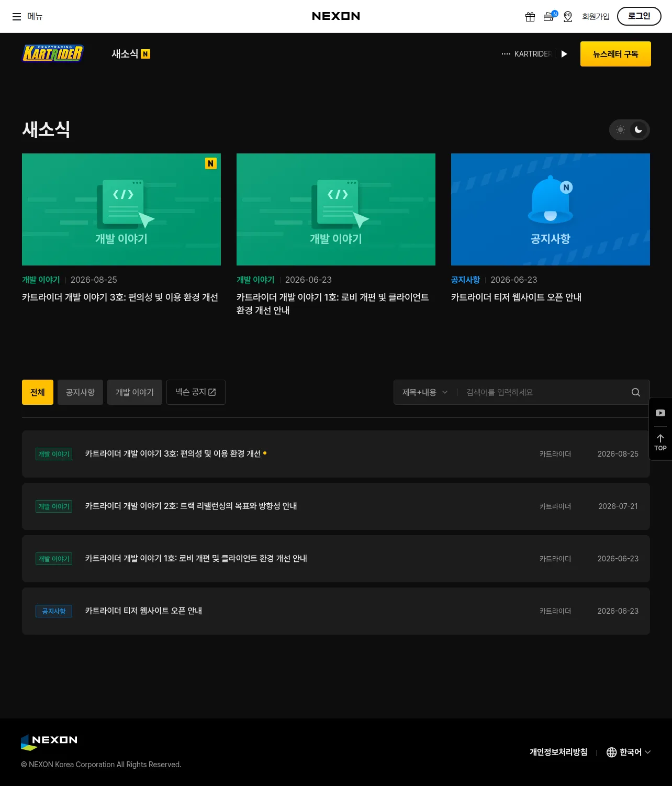Open the hamburger menu icon
Image resolution: width=672 pixels, height=786 pixels.
17,17
